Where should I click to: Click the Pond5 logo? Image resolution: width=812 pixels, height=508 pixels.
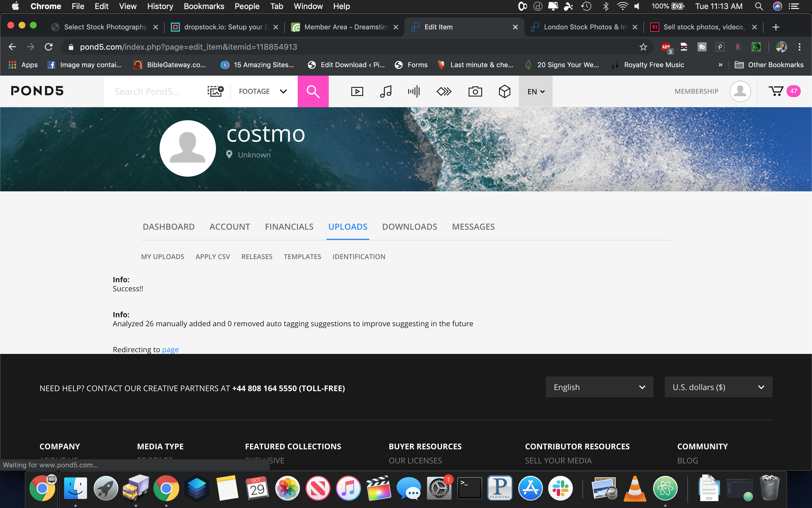[37, 91]
